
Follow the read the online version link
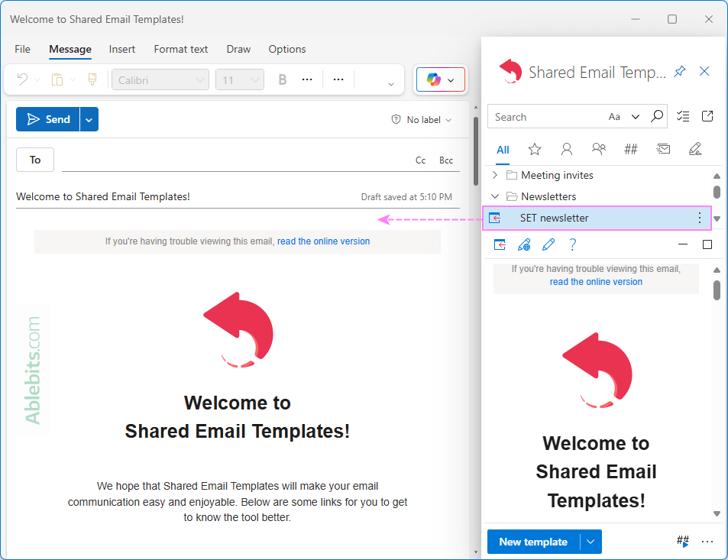click(x=322, y=241)
